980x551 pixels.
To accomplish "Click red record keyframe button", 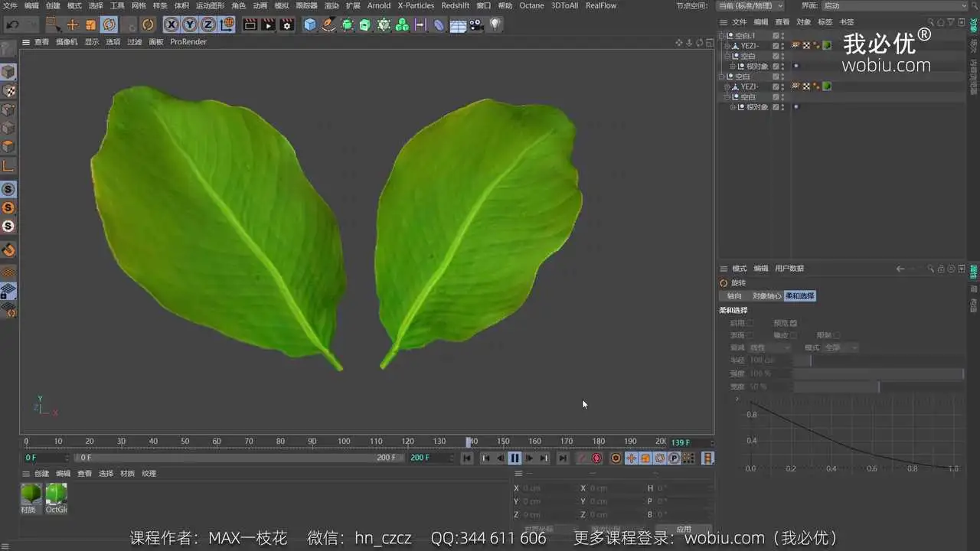I will tap(596, 458).
